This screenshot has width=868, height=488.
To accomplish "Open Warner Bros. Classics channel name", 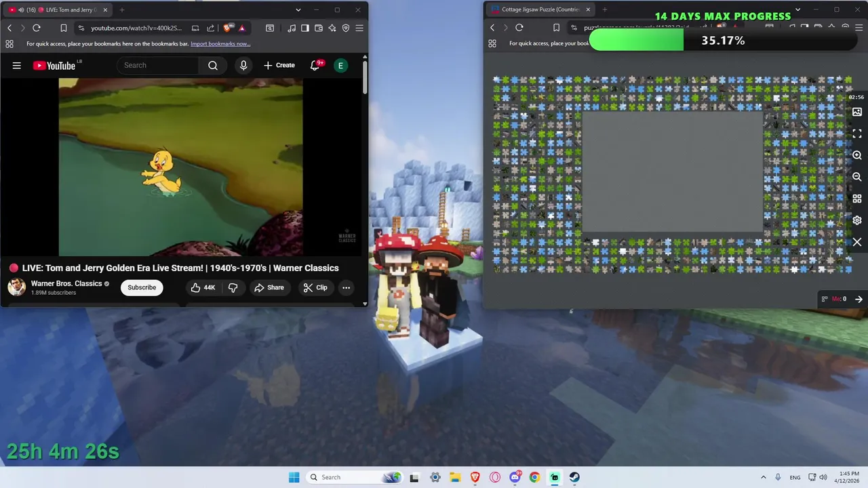I will (x=66, y=283).
